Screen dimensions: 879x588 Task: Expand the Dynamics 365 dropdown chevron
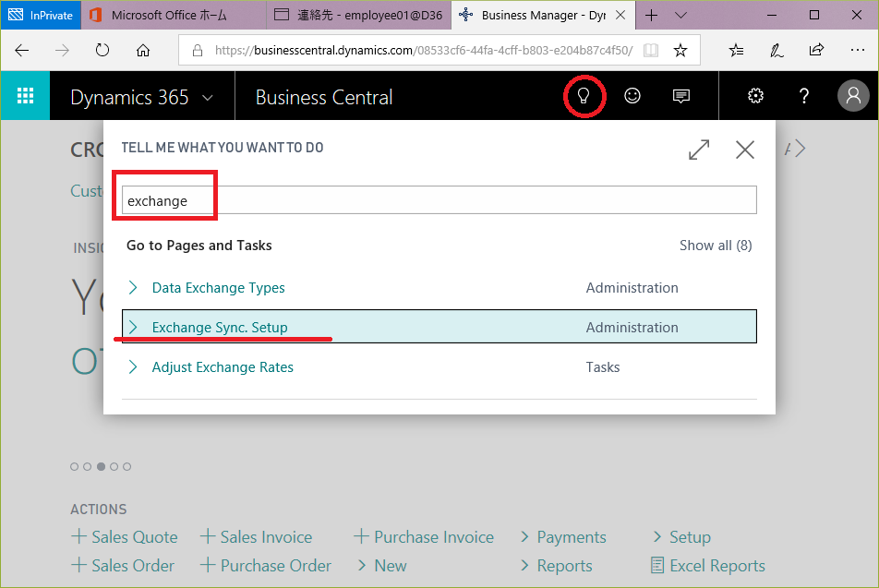point(208,97)
